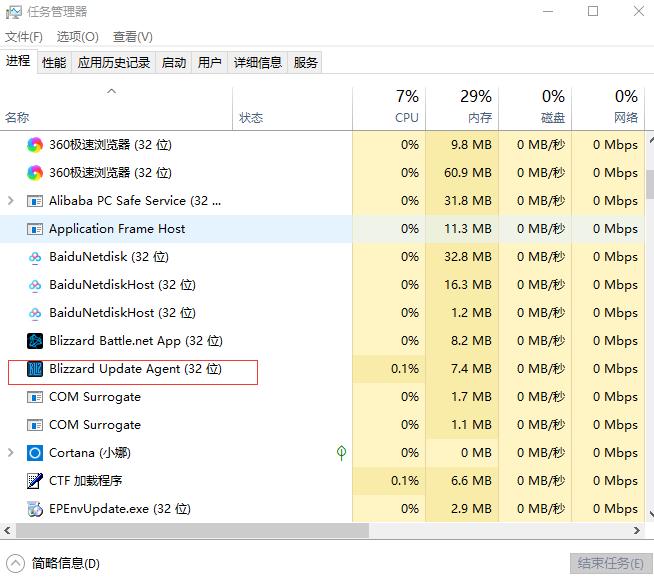Click the Cortana circle icon

(35, 453)
